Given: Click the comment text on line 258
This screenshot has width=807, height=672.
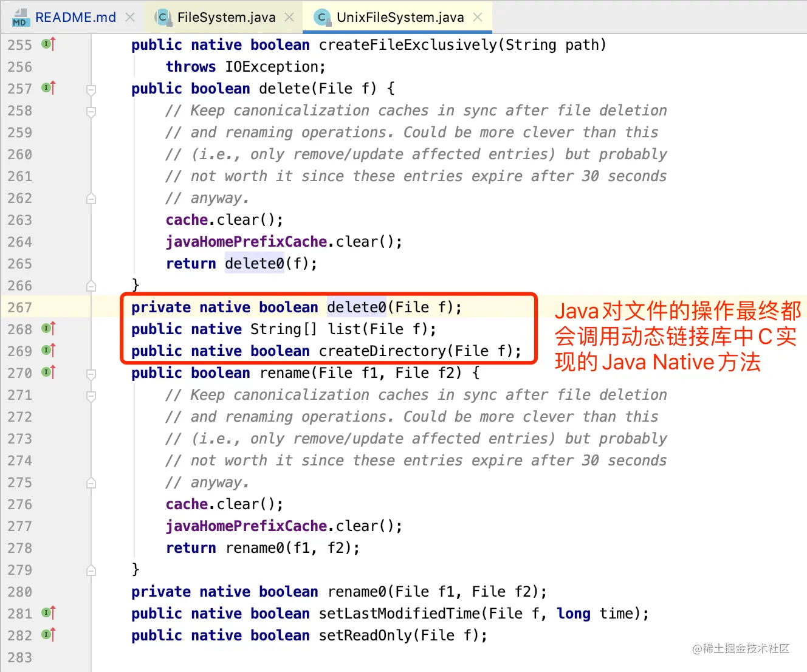Looking at the screenshot, I should (416, 111).
